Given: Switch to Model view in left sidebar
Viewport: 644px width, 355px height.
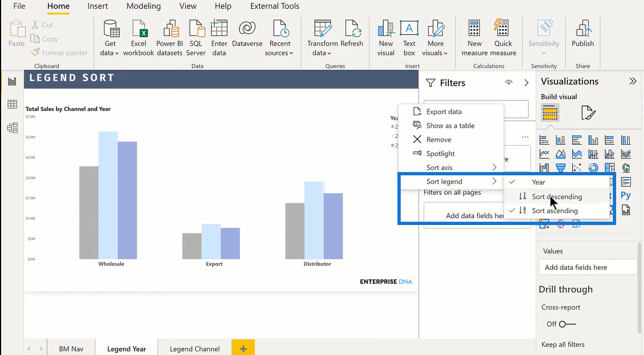Looking at the screenshot, I should 13,128.
